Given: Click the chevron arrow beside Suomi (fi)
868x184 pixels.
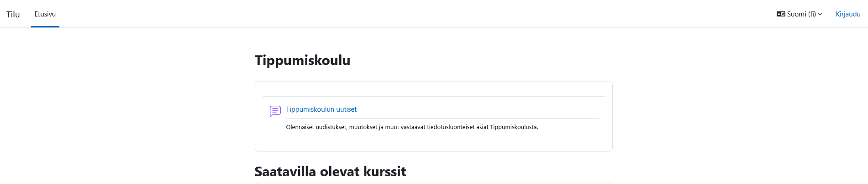Looking at the screenshot, I should 820,14.
